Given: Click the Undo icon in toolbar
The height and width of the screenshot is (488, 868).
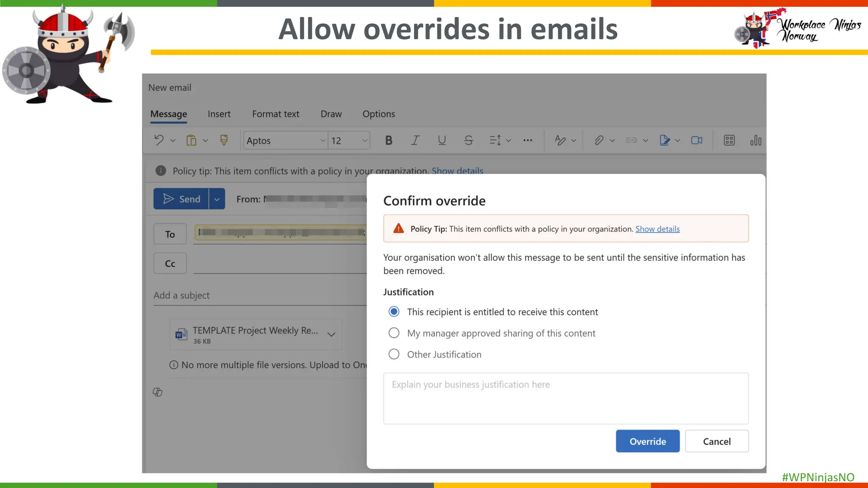Looking at the screenshot, I should pos(159,140).
